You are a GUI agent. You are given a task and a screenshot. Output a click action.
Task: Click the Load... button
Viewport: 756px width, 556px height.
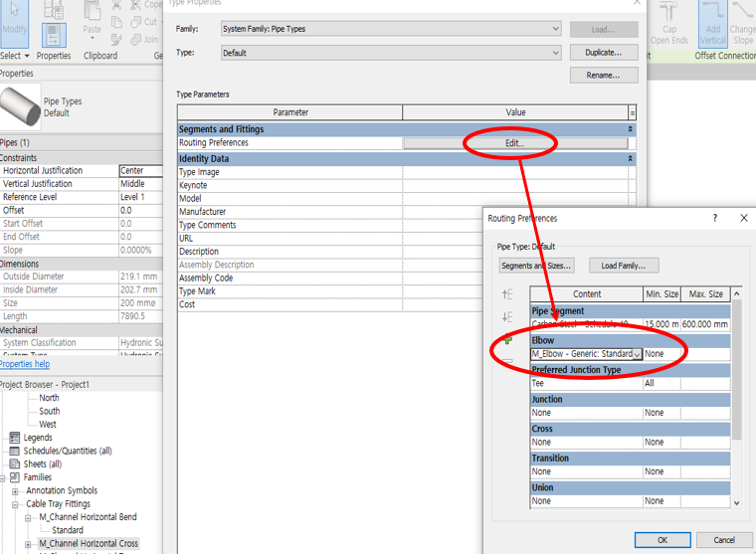pos(604,30)
